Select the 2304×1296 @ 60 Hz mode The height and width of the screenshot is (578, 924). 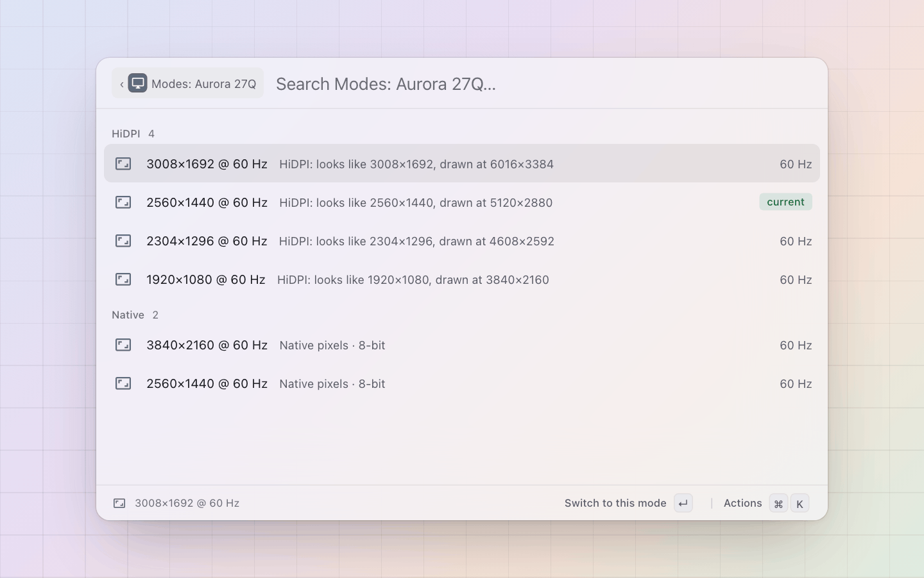point(462,241)
